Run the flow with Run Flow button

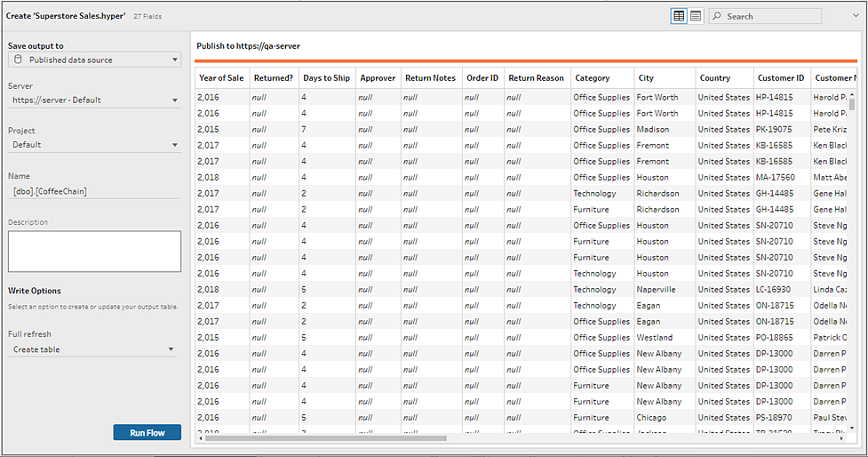pos(147,433)
